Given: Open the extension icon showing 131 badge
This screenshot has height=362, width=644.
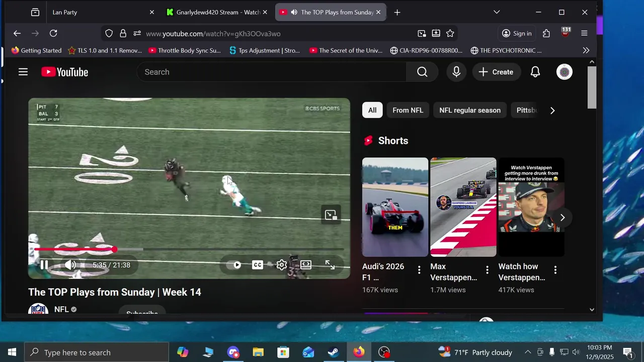Looking at the screenshot, I should (566, 33).
